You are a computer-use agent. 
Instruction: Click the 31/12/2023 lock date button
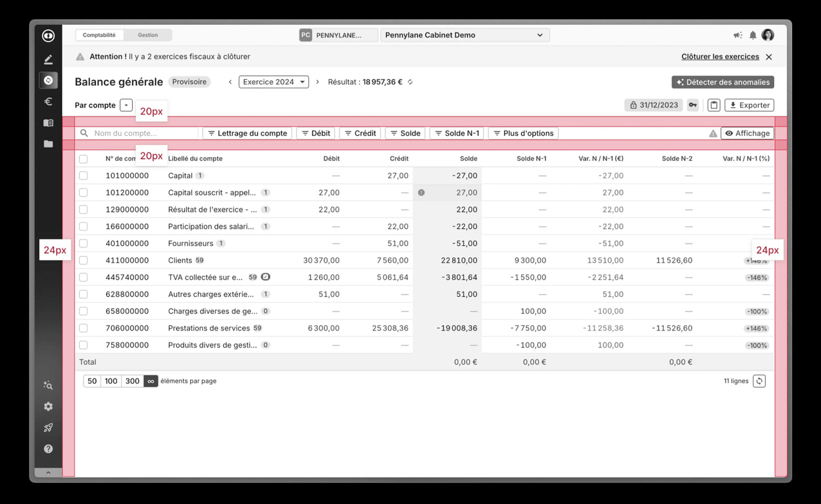pyautogui.click(x=654, y=105)
